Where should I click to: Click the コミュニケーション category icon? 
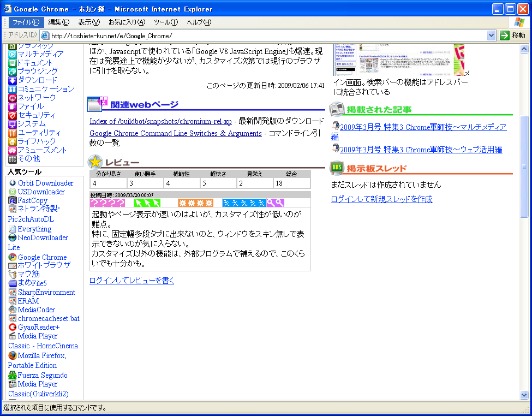click(12, 90)
